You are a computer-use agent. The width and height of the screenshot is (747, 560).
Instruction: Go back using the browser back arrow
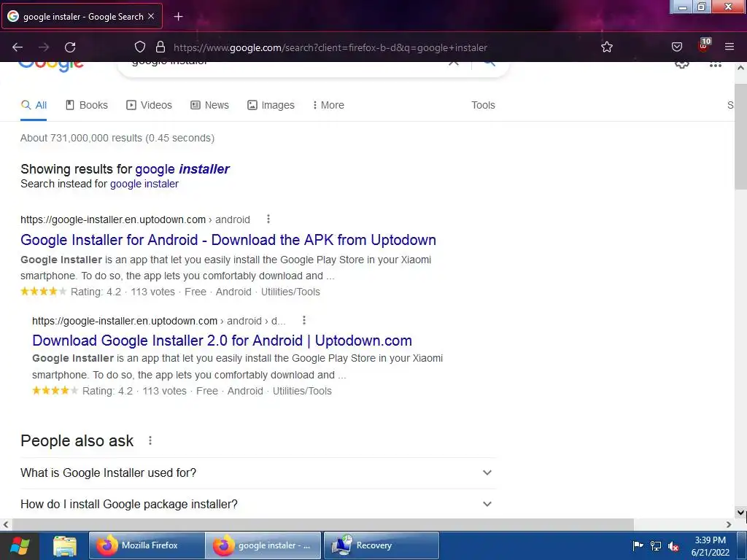[18, 47]
